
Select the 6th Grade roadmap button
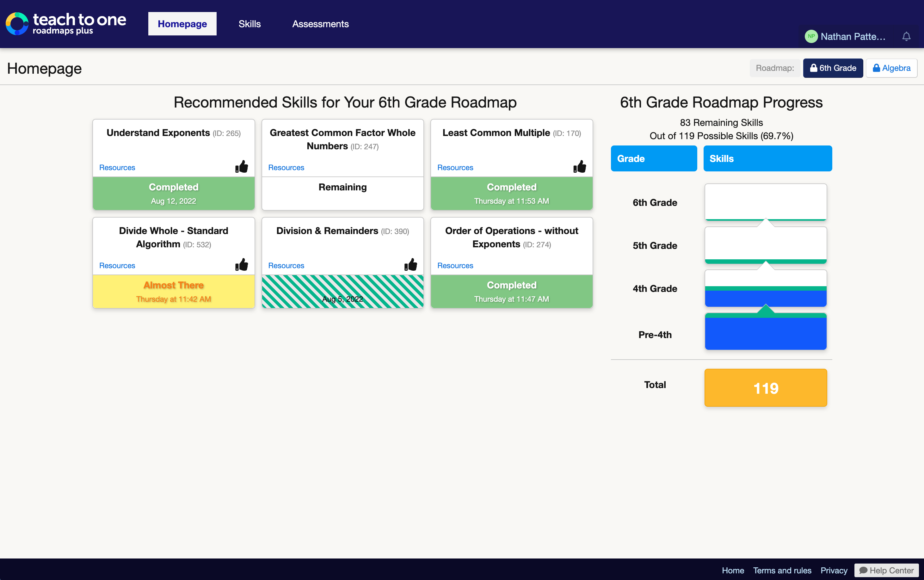coord(833,68)
